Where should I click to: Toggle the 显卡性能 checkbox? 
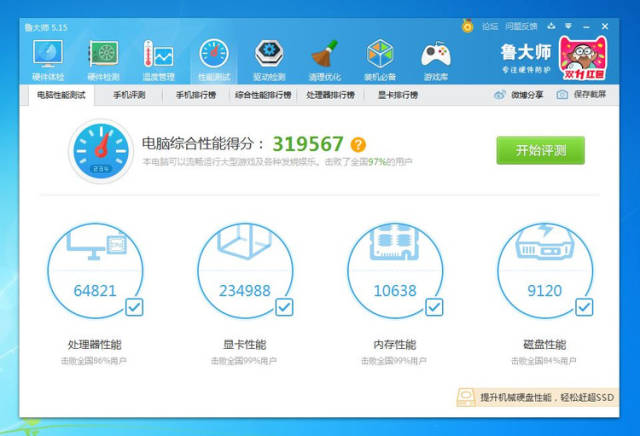[x=284, y=307]
